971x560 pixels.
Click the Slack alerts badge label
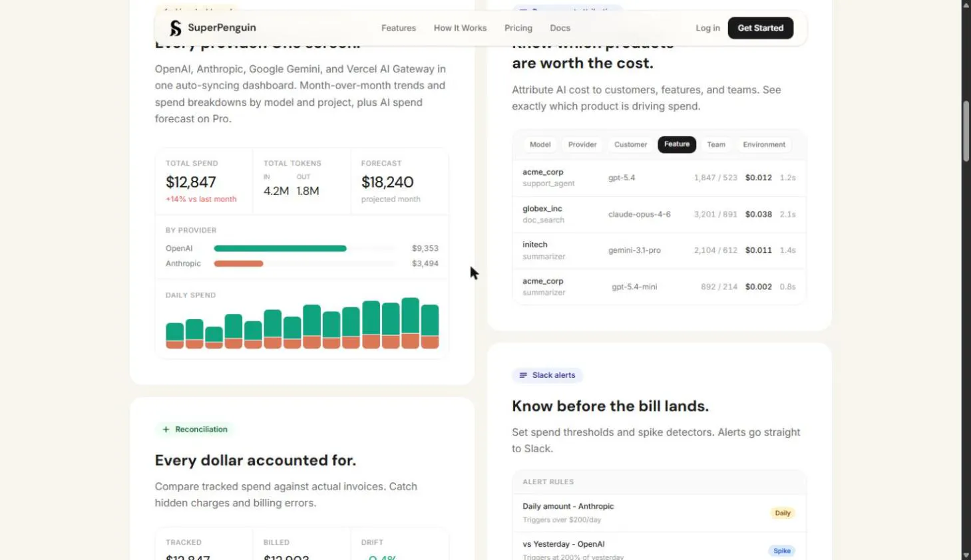[554, 375]
